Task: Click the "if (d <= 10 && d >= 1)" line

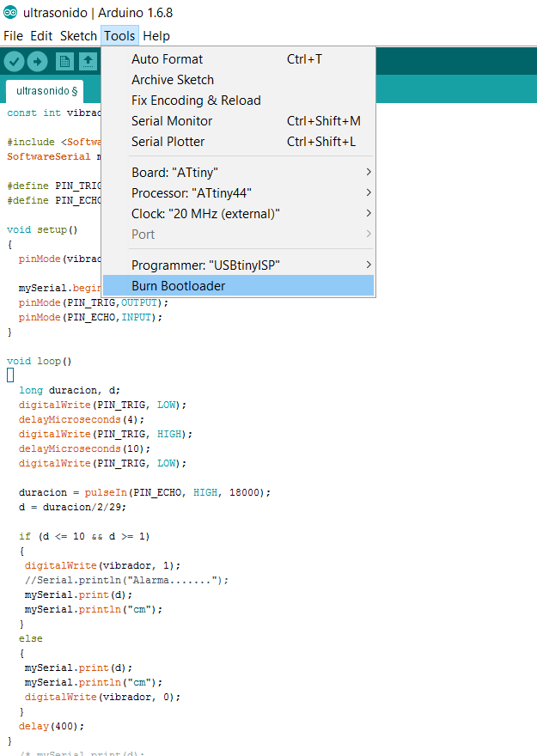Action: tap(84, 537)
